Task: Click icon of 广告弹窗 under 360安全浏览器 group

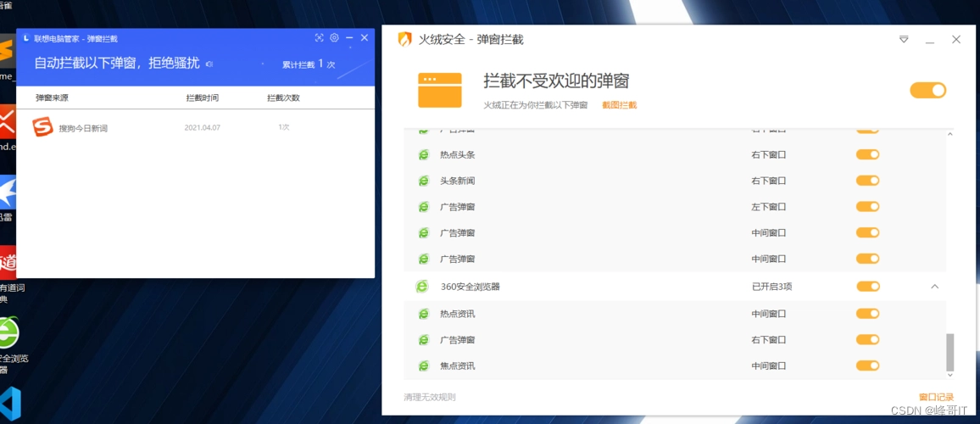Action: coord(424,340)
